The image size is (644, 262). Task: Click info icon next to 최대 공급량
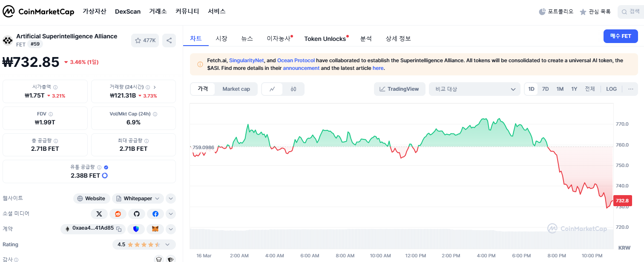[147, 141]
